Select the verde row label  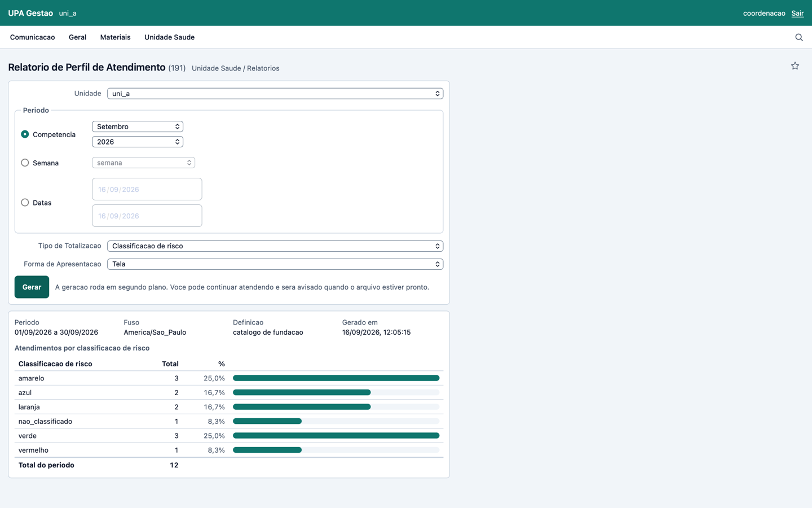pos(27,436)
